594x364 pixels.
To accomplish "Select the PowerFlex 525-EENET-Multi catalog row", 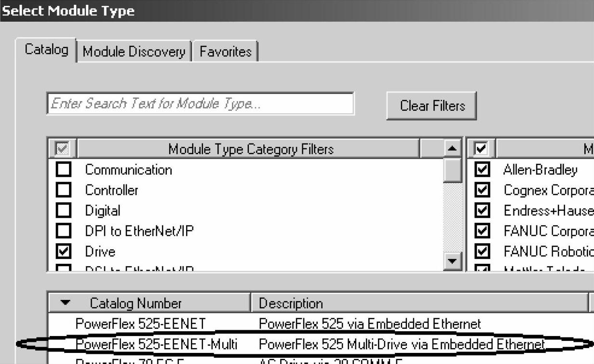I will click(x=321, y=344).
